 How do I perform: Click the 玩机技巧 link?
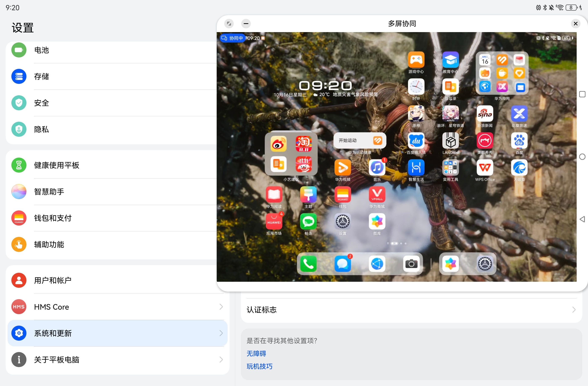pos(259,366)
